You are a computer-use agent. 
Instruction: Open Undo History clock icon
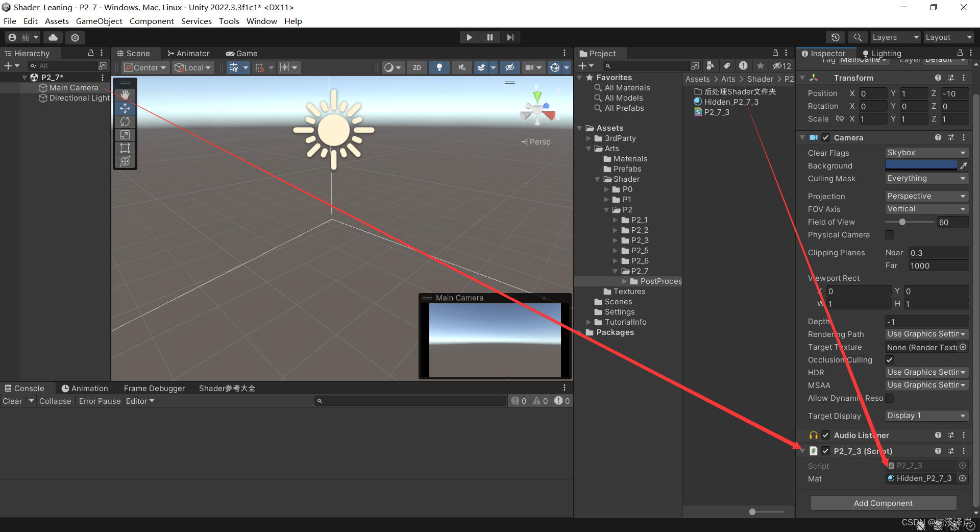tap(835, 37)
